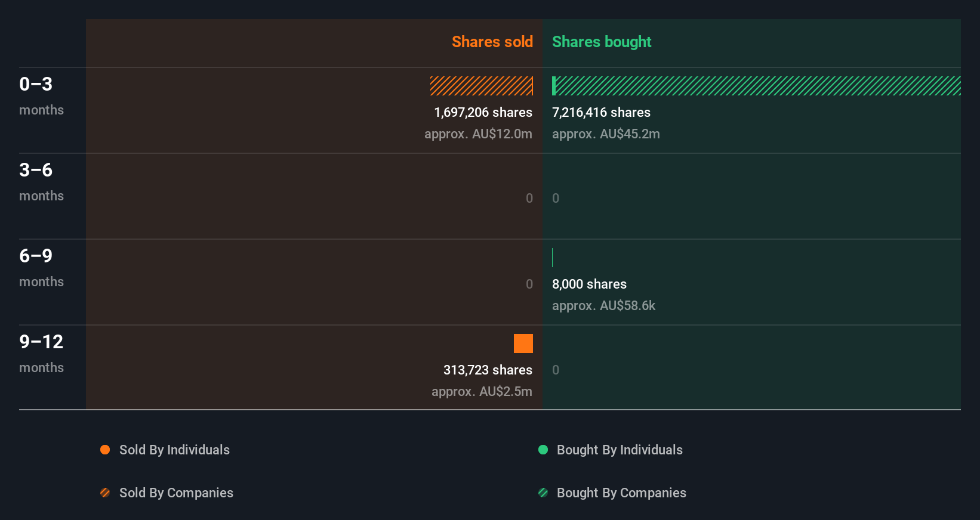Click the 6–9 months shares sold zero
Viewport: 980px width, 520px height.
coord(529,284)
